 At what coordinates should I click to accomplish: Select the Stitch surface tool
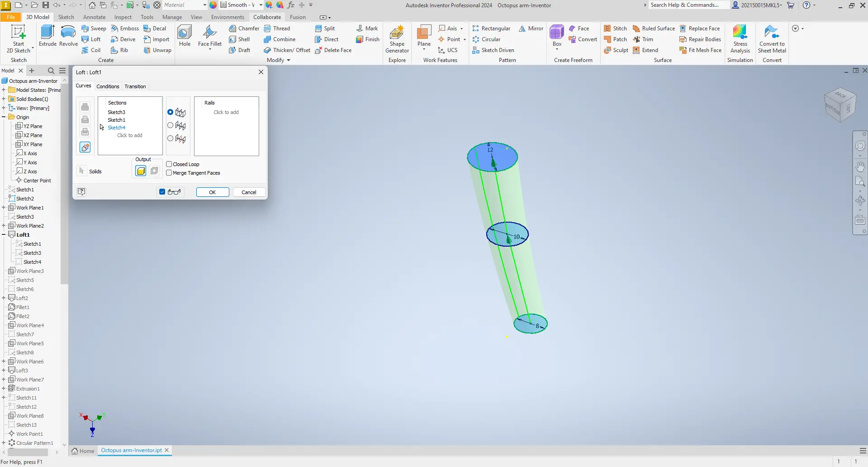(x=615, y=28)
